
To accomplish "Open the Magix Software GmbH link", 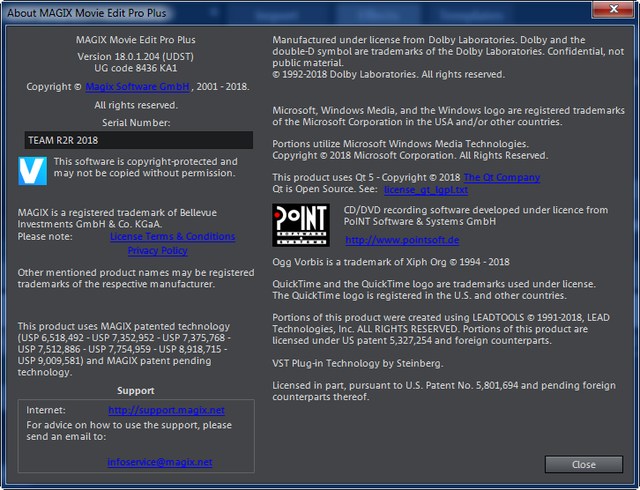I will click(137, 87).
